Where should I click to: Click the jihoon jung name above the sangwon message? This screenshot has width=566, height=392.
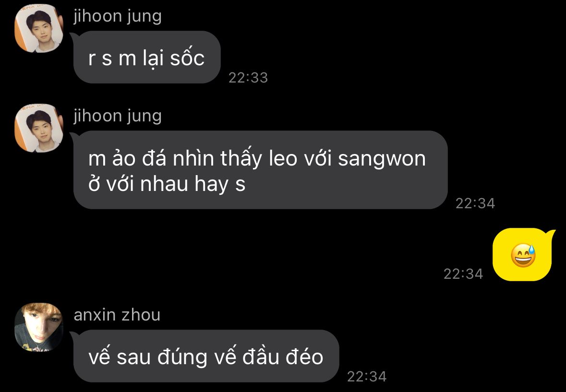tap(117, 116)
